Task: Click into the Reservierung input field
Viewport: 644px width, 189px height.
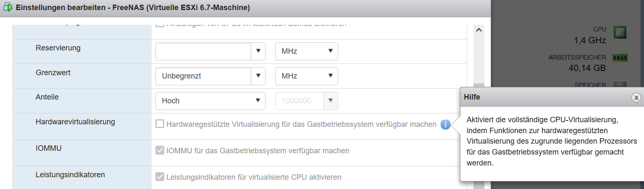Action: click(x=203, y=51)
